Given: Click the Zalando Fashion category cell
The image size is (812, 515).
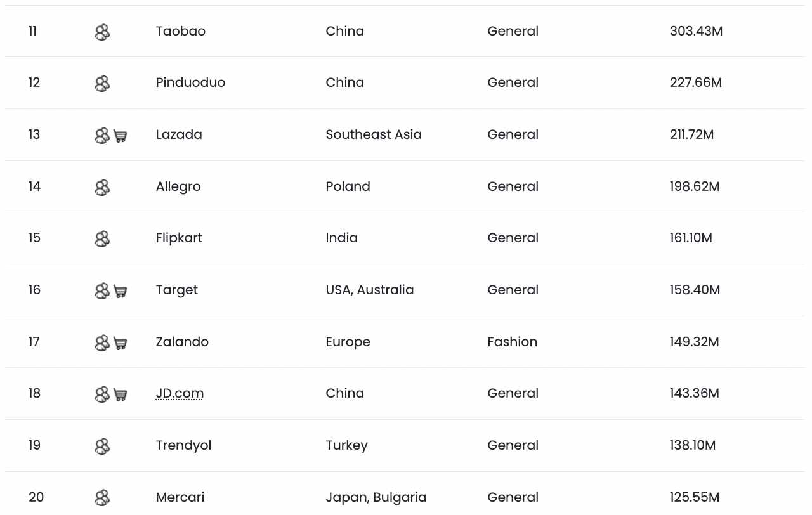Looking at the screenshot, I should pyautogui.click(x=512, y=342).
